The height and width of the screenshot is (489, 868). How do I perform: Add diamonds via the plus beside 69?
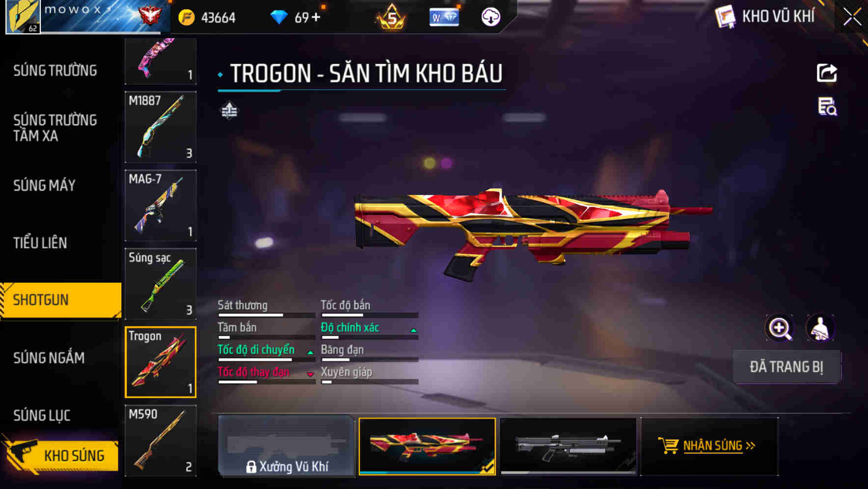click(316, 18)
